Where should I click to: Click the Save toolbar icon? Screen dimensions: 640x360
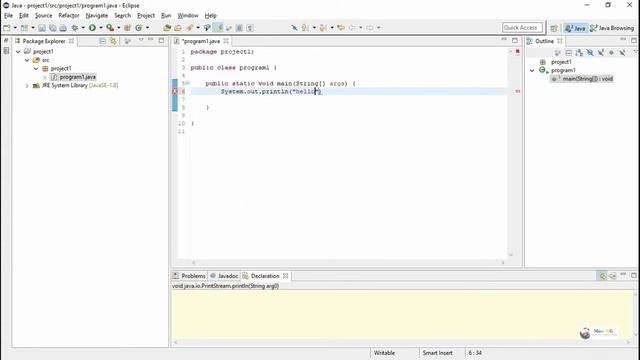[x=42, y=28]
